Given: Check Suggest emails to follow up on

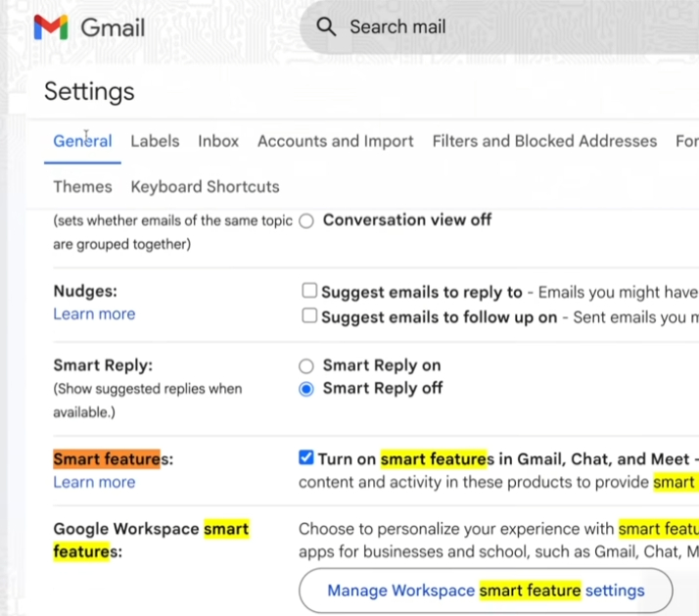Looking at the screenshot, I should pos(309,316).
